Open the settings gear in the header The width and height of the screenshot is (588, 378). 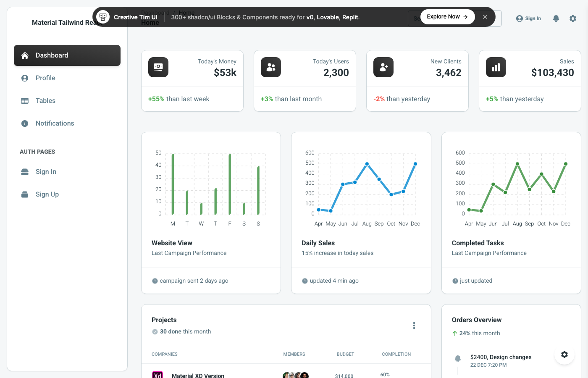click(x=573, y=18)
